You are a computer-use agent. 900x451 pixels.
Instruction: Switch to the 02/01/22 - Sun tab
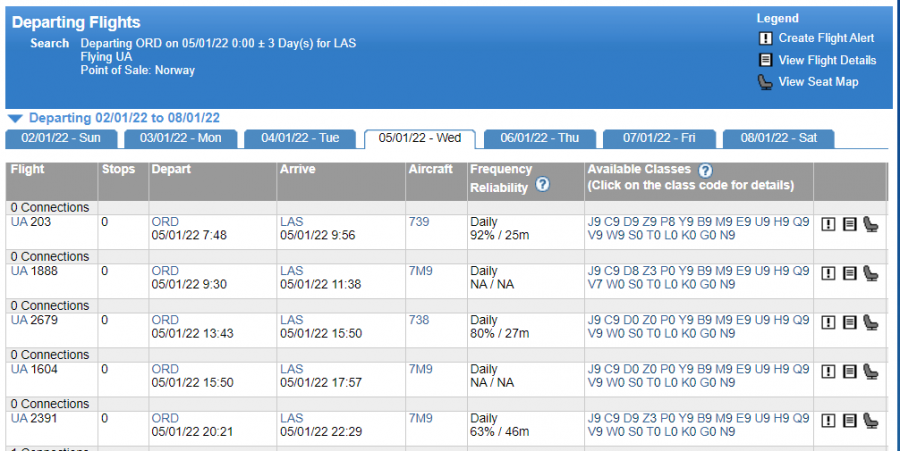click(x=61, y=138)
